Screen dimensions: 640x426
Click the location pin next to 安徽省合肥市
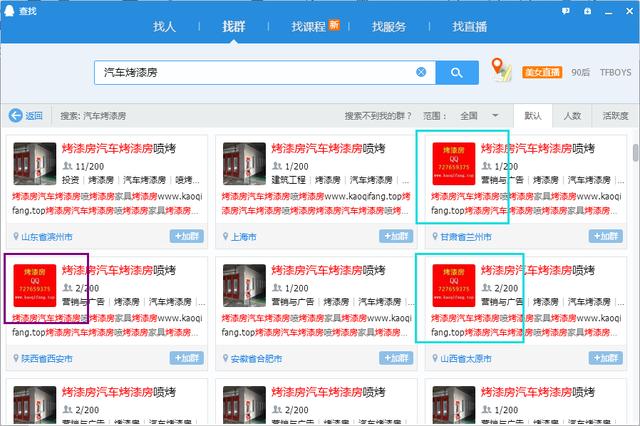tap(225, 358)
